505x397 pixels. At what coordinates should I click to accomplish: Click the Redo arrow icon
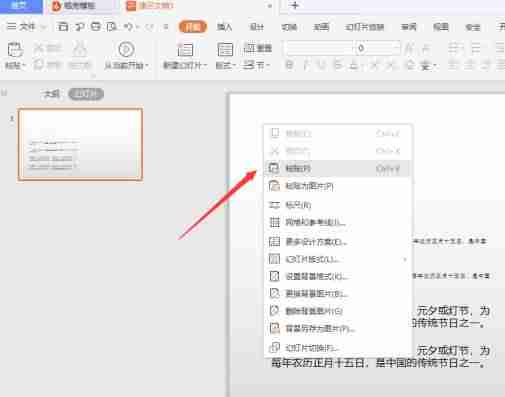tap(149, 27)
